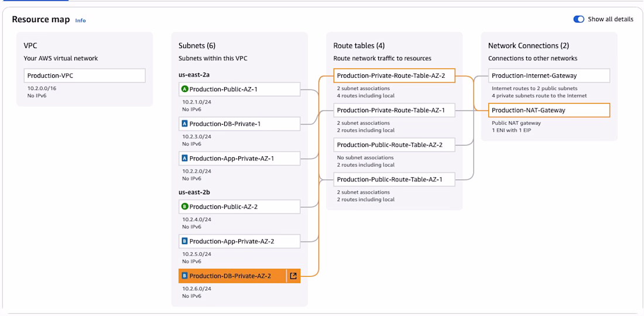Open external link icon on Production-DB-Private-AZ-2

(293, 276)
